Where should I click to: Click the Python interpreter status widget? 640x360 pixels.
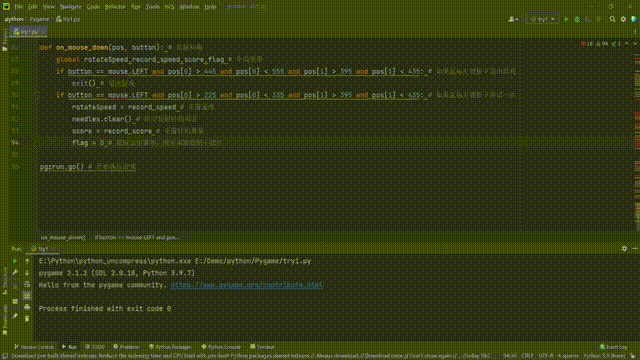[x=604, y=356]
